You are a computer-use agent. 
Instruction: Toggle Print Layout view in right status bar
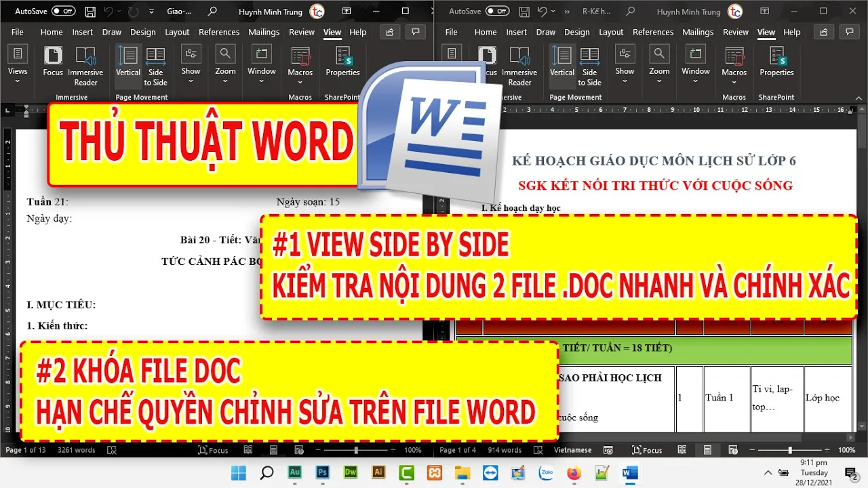point(707,450)
